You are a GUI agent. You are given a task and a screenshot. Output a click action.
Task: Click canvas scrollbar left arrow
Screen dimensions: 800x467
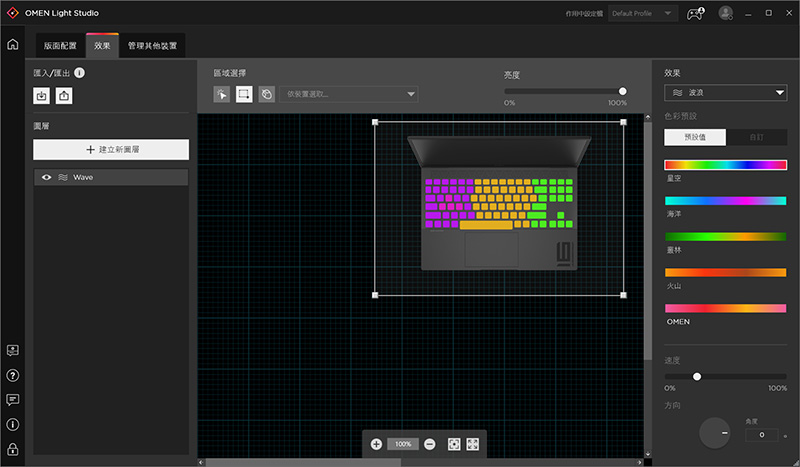click(x=201, y=462)
